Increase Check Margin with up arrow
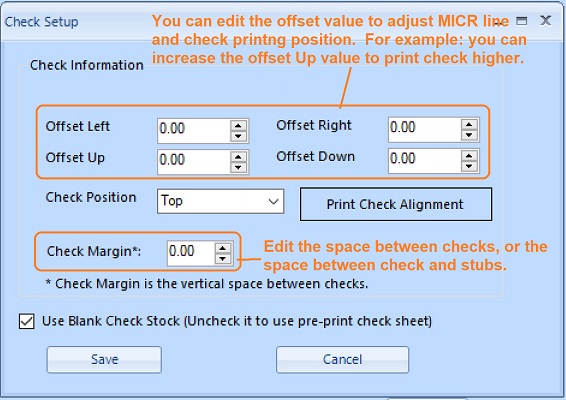Viewport: 566px width, 400px height. [x=223, y=248]
